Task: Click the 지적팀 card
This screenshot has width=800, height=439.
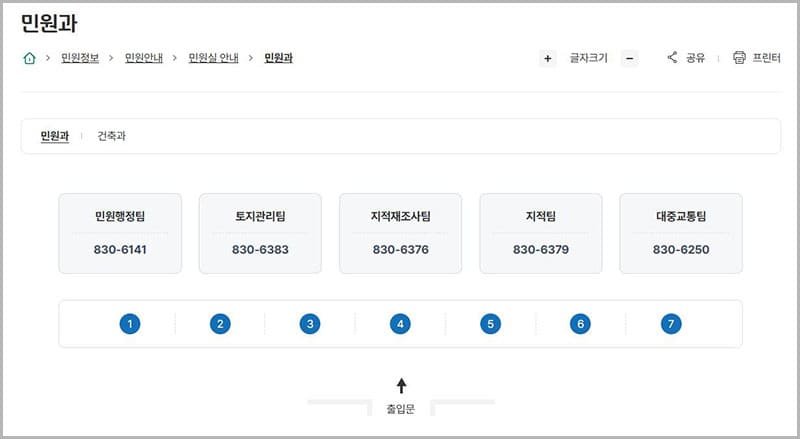Action: 541,233
